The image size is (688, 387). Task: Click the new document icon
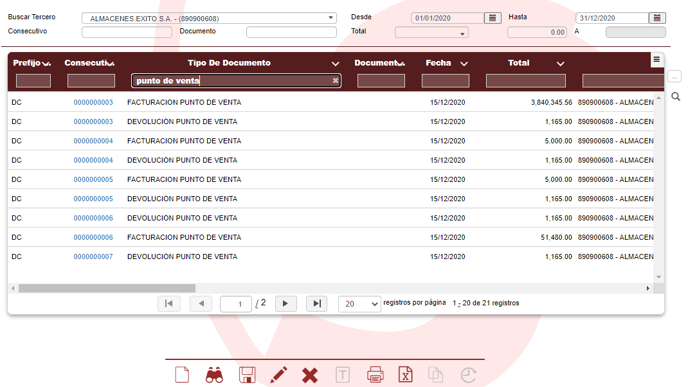(182, 375)
